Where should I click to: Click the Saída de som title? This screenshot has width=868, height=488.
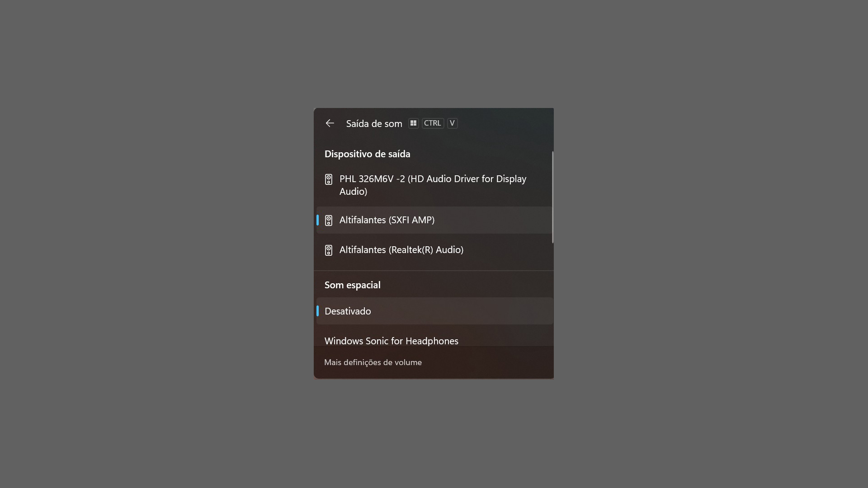coord(374,124)
